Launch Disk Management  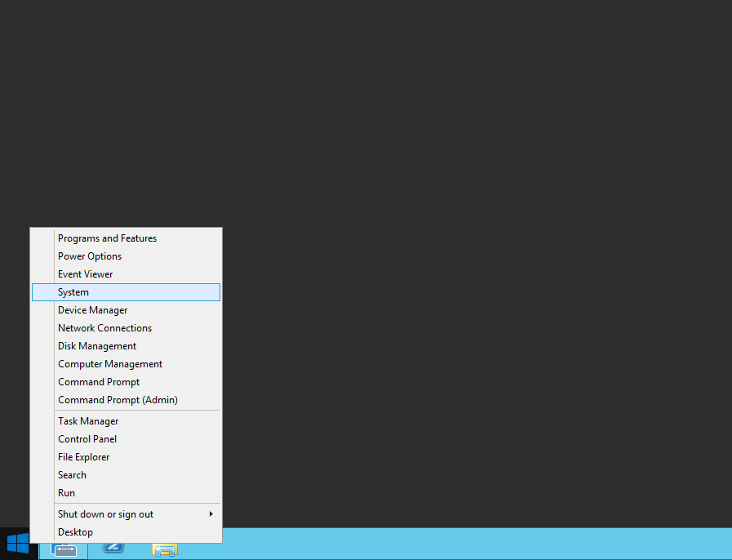(x=97, y=345)
